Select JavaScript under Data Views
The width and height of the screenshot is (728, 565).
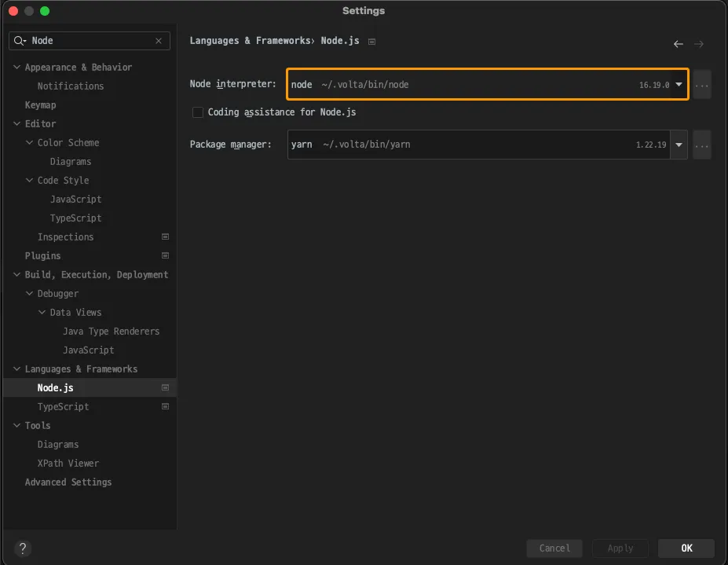88,350
